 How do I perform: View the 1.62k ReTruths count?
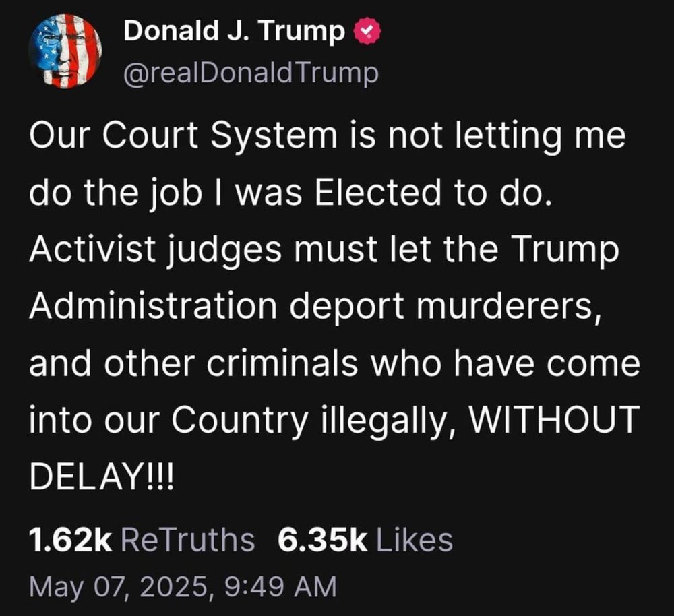(70, 540)
